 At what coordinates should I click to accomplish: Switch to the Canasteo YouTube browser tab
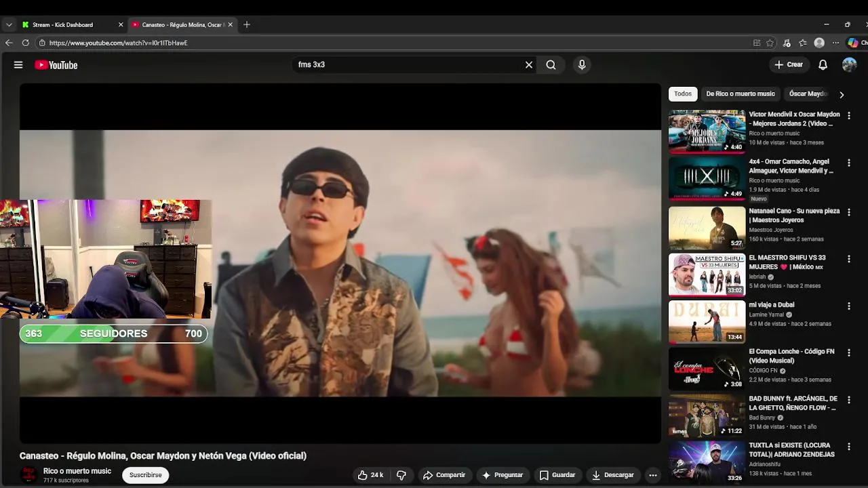[183, 25]
